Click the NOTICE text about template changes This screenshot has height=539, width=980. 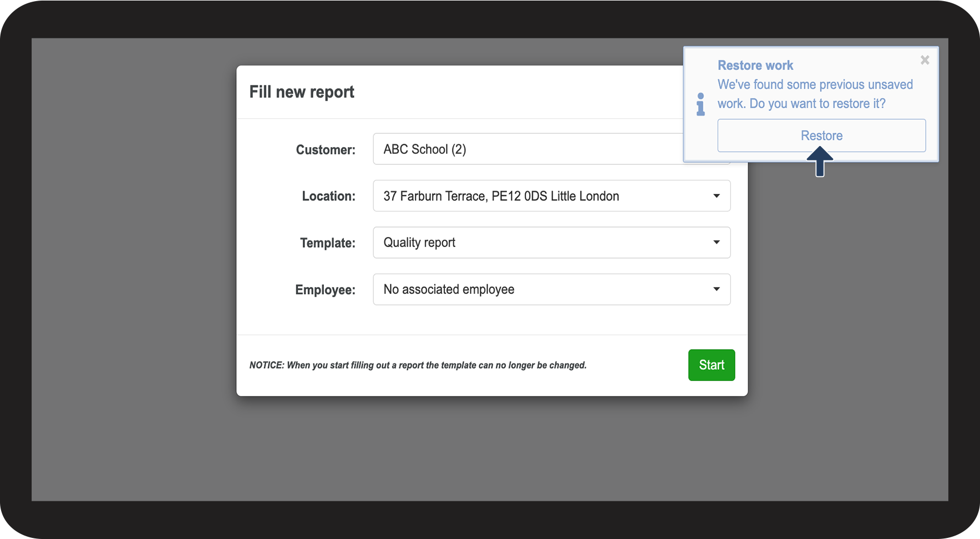[418, 365]
